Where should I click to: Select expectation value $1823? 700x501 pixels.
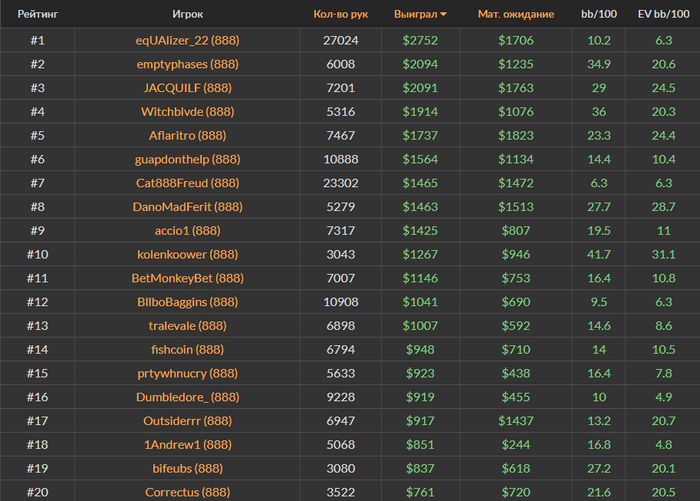click(x=516, y=135)
